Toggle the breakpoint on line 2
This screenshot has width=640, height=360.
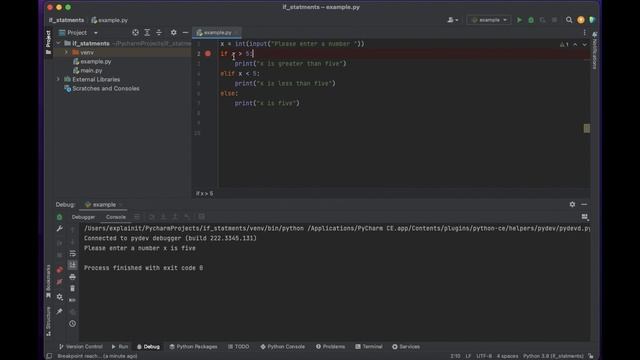click(208, 53)
